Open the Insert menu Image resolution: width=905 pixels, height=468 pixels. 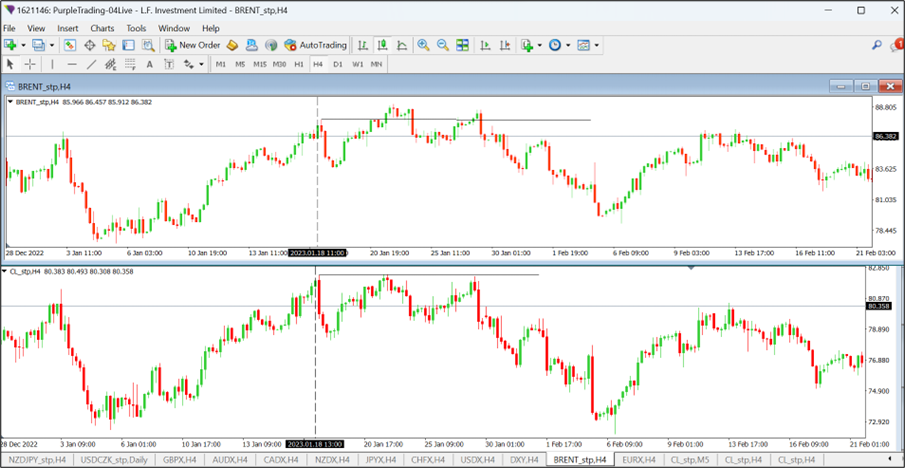68,28
